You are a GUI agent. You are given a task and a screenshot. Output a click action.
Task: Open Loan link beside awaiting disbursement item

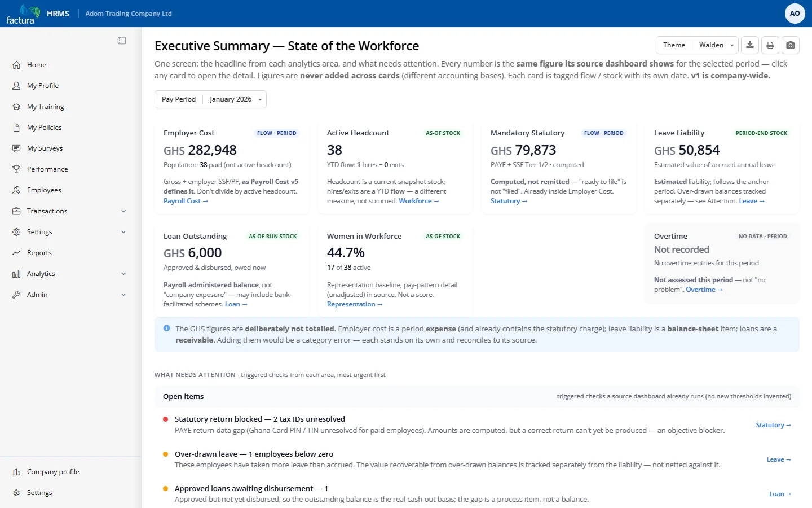[x=780, y=494]
